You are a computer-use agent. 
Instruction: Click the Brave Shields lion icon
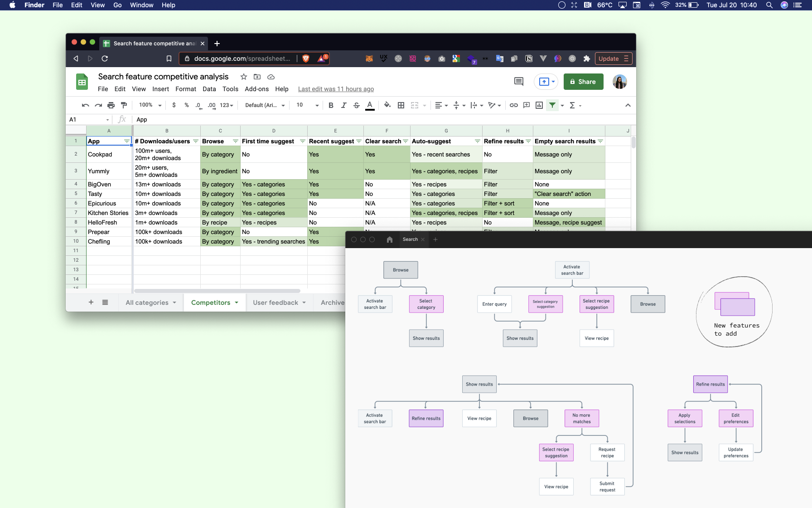[306, 58]
